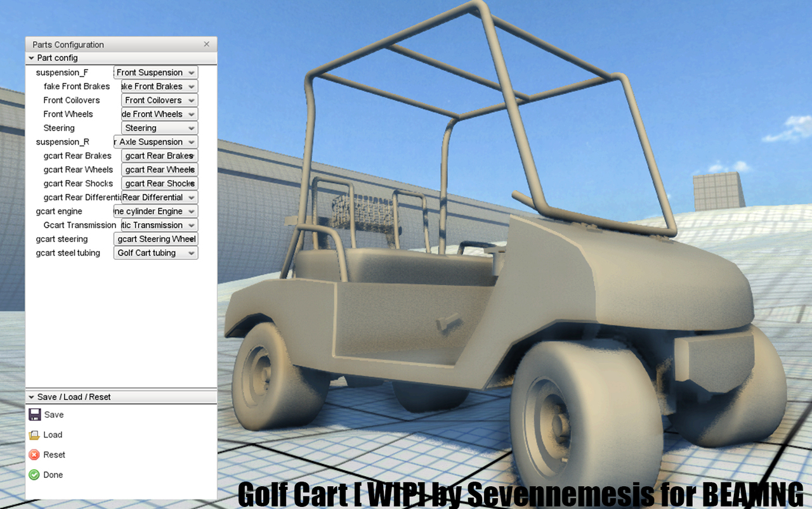
Task: Select the Gcart Transmission row label
Action: (x=80, y=225)
